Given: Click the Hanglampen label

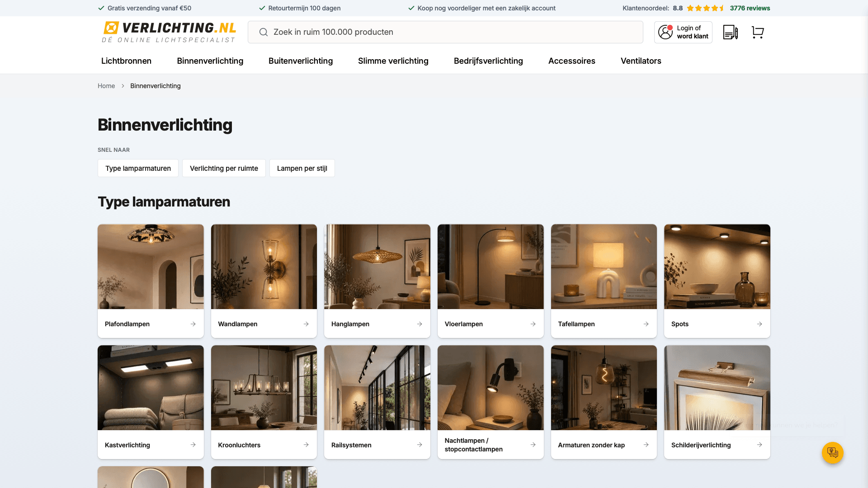Looking at the screenshot, I should [350, 324].
